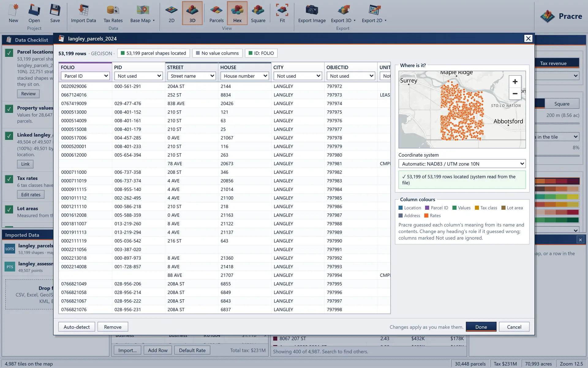Open the HOUSE column role dropdown
Image resolution: width=588 pixels, height=368 pixels.
coord(245,76)
